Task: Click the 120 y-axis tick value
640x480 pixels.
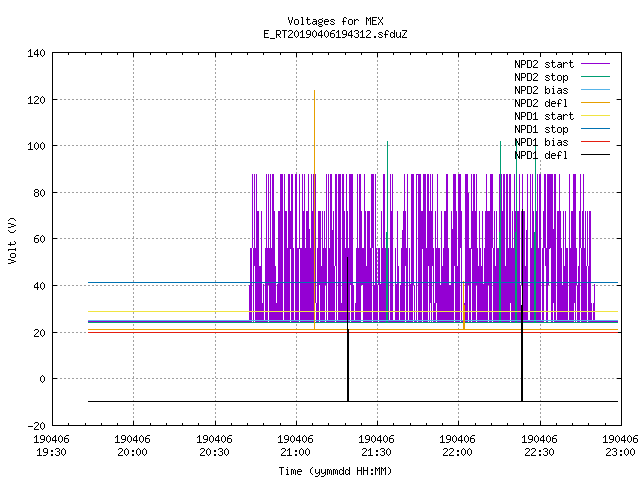Action: tap(36, 100)
